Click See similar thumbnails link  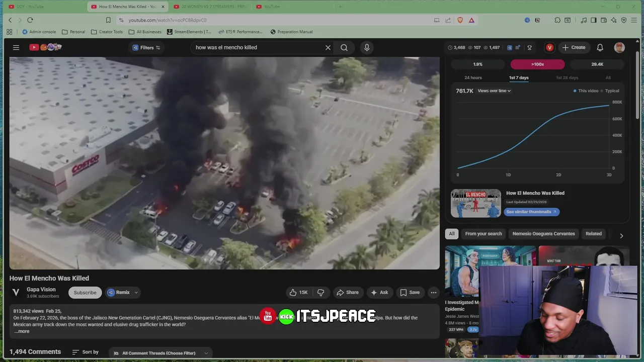tap(531, 212)
